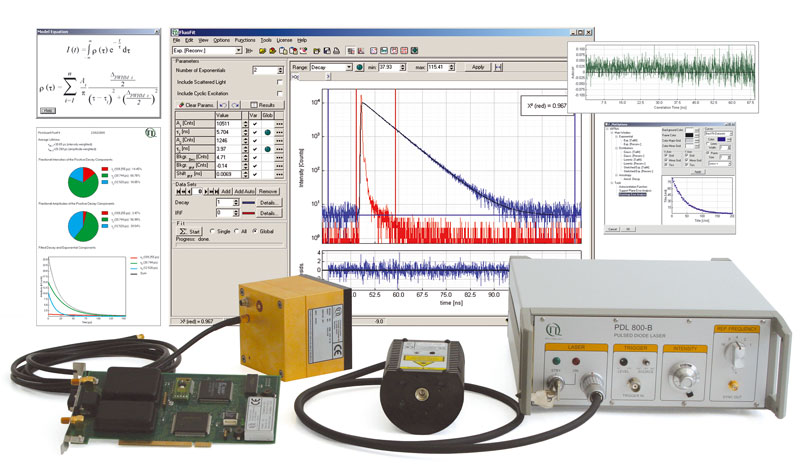Click the red-framed plot icon, third in group
Image resolution: width=800 pixels, height=465 pixels.
(394, 51)
